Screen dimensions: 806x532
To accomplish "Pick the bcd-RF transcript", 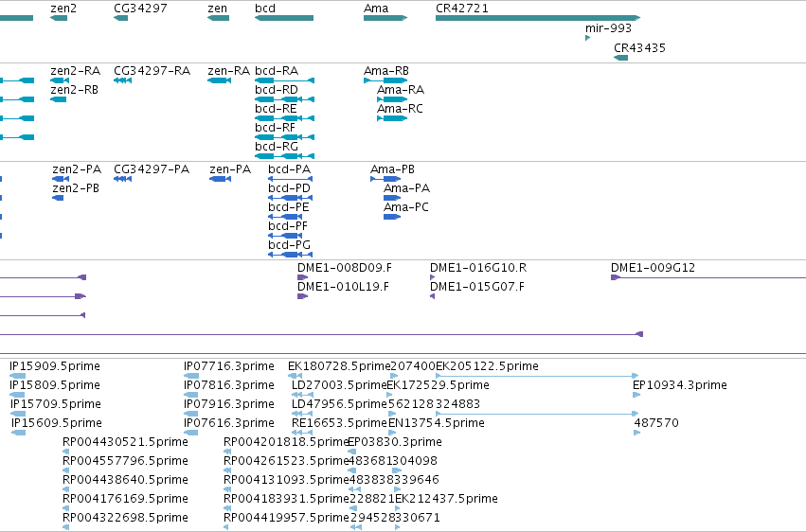I will [284, 137].
